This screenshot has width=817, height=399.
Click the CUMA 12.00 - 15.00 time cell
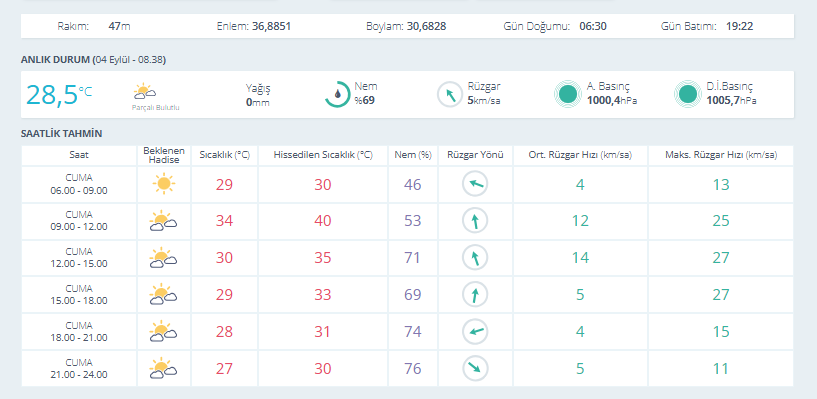click(x=79, y=258)
